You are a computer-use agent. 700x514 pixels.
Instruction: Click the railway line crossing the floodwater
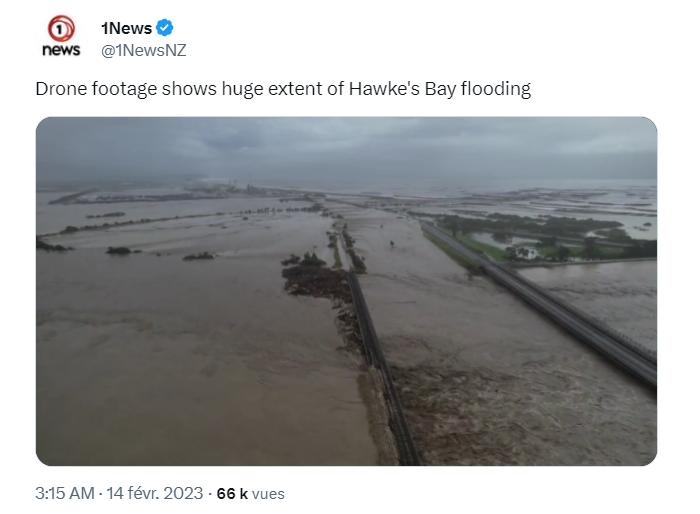(x=380, y=357)
